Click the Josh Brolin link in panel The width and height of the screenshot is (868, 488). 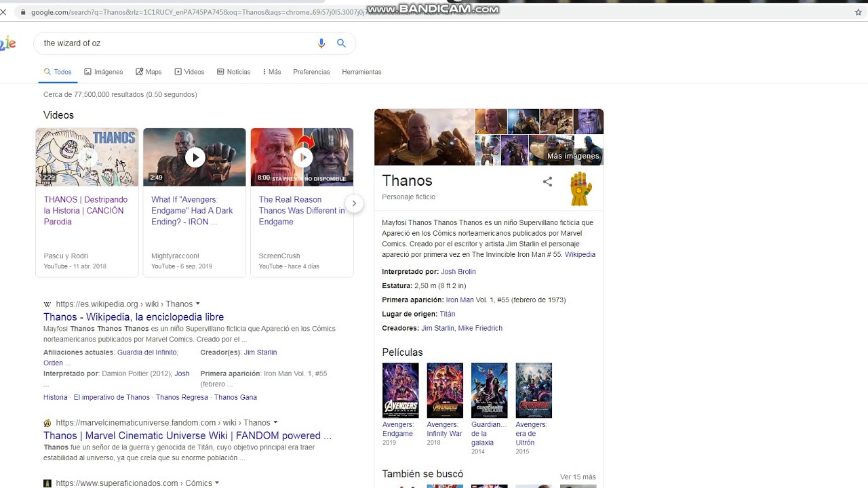click(458, 272)
